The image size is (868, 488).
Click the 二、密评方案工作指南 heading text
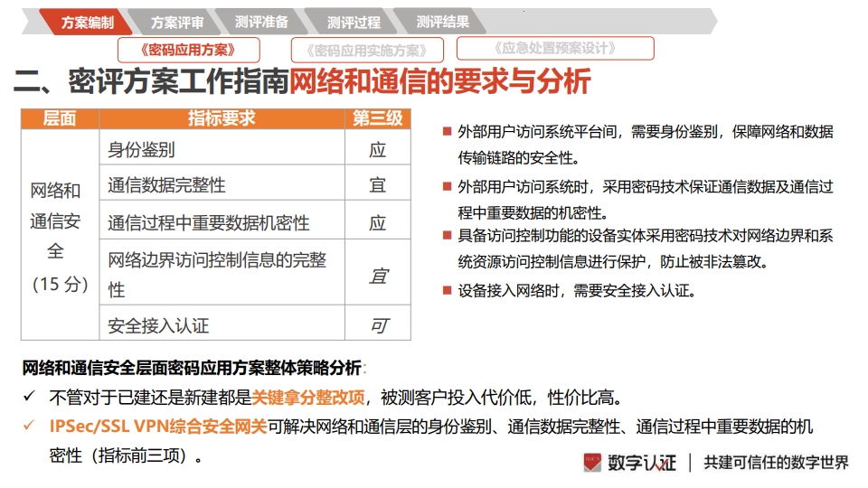point(151,81)
